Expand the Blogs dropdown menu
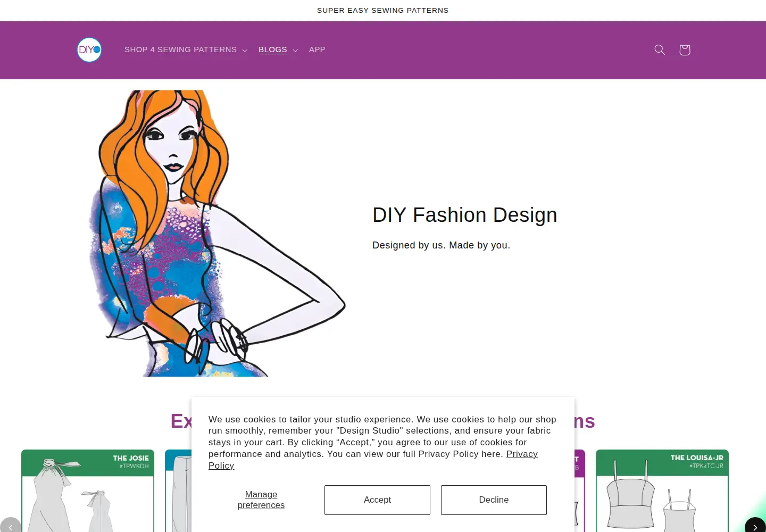766x532 pixels. pos(278,49)
